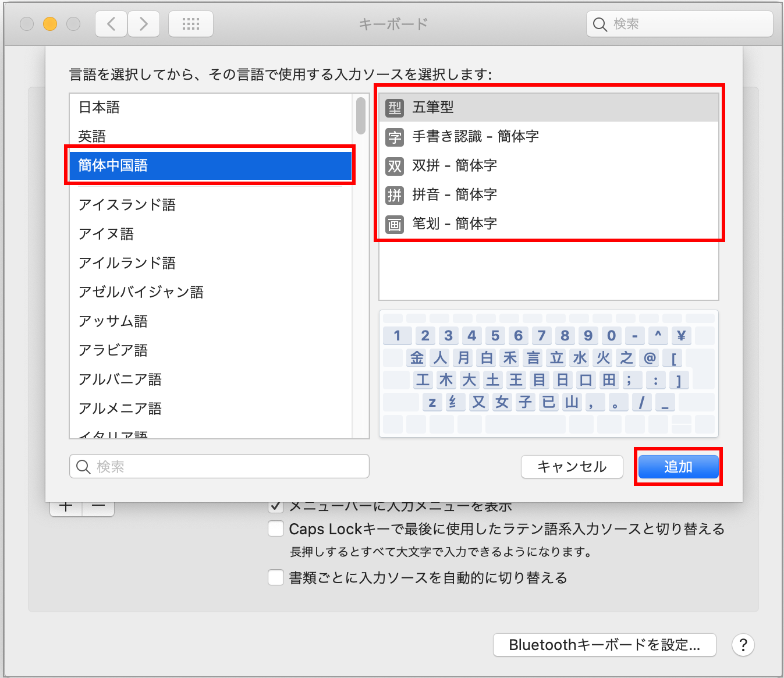Focus the top 検索 search field

(x=680, y=24)
